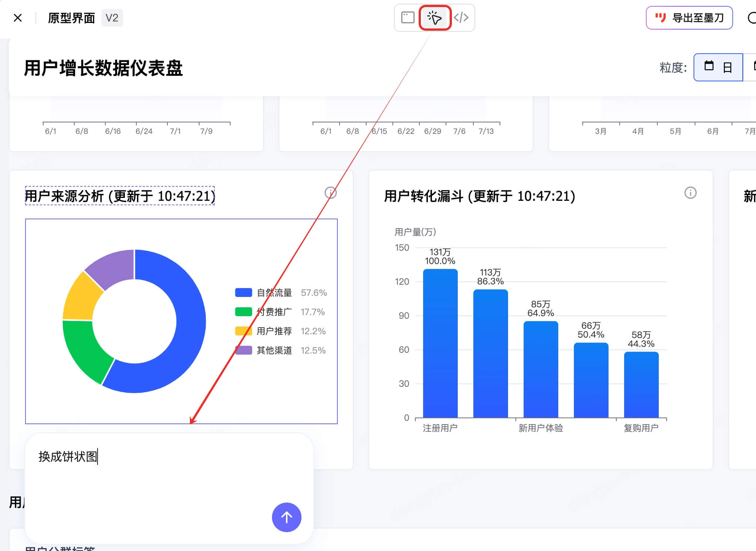Click info icon on 用户来源分析 card

[x=330, y=193]
